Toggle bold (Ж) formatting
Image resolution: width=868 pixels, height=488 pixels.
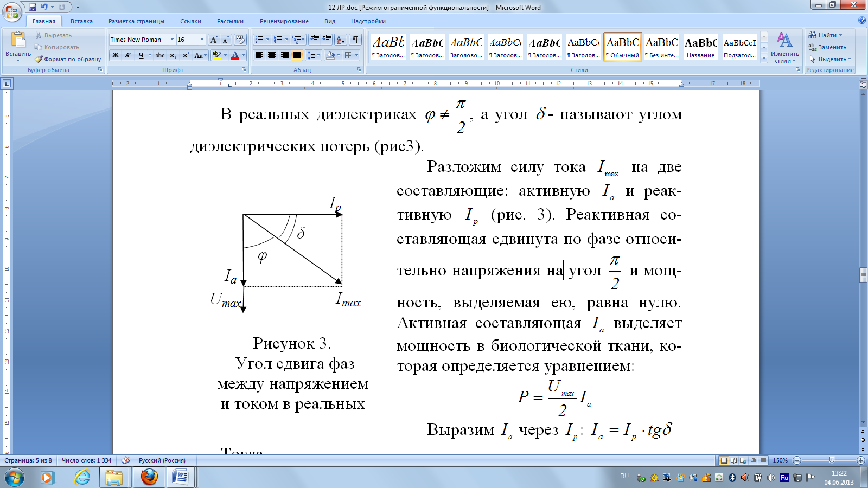click(x=115, y=55)
